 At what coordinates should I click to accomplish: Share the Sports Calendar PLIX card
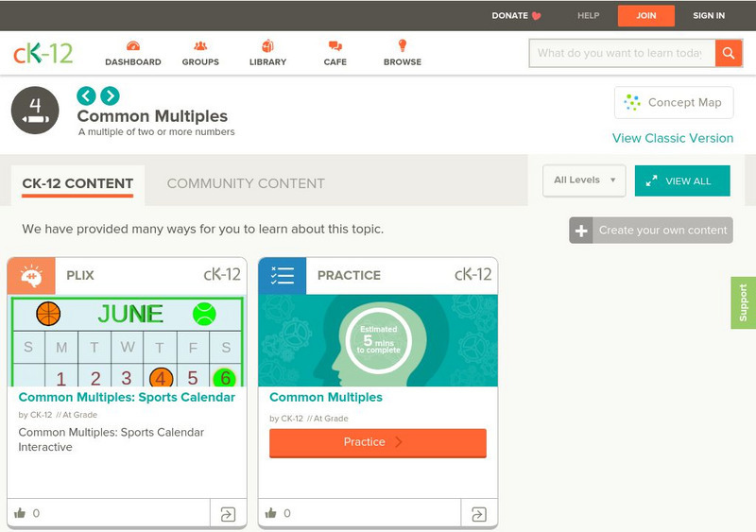(x=228, y=514)
